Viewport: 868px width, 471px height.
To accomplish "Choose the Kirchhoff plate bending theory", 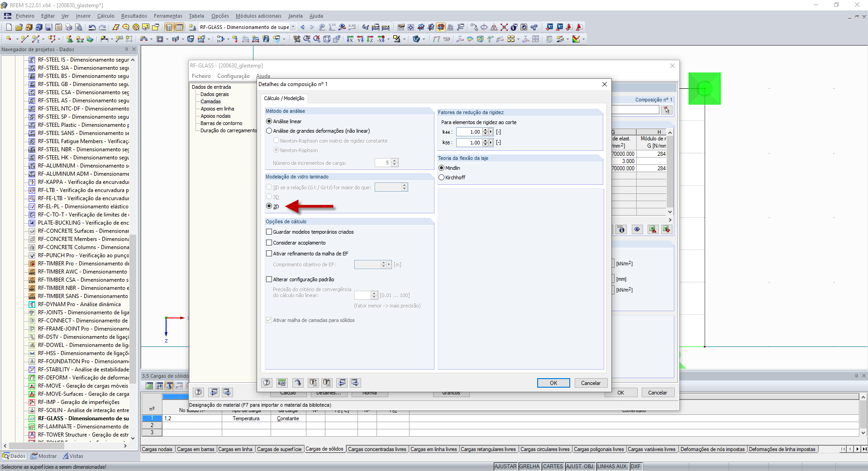I will point(452,178).
